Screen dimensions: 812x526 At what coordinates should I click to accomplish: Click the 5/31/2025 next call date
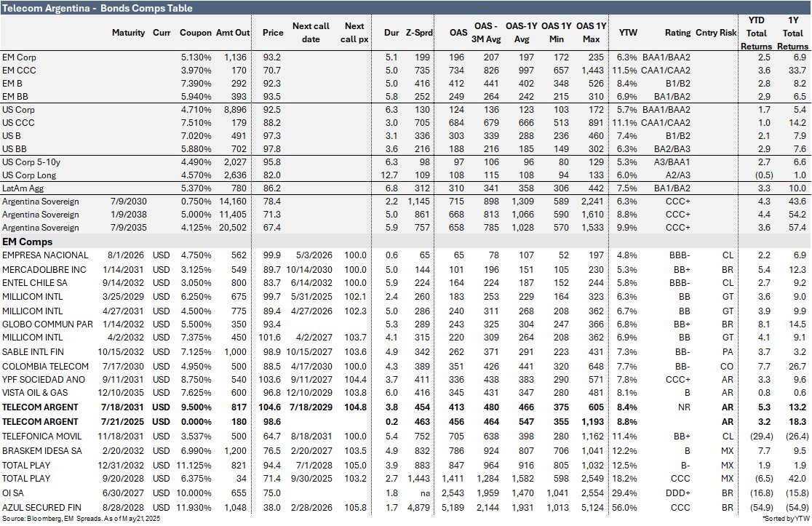click(311, 297)
